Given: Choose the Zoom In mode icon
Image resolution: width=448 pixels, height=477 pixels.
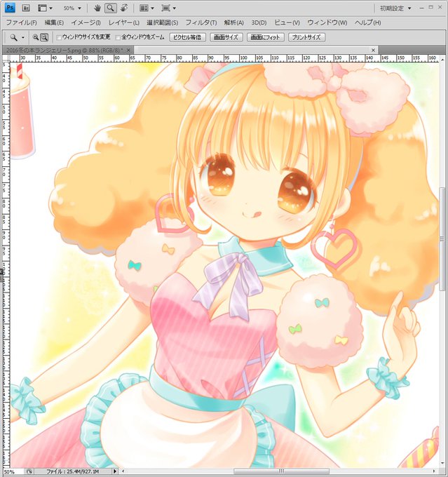Looking at the screenshot, I should 36,37.
